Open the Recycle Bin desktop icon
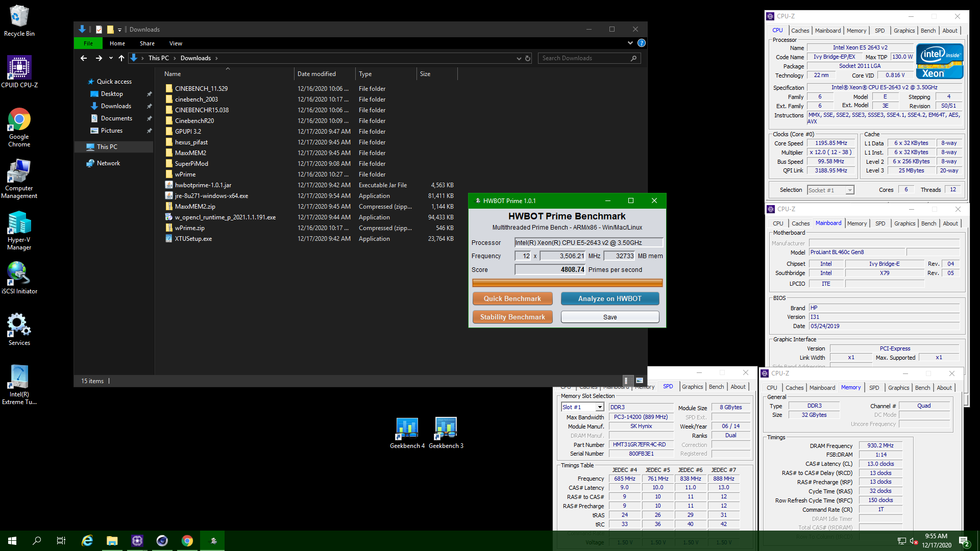Image resolution: width=980 pixels, height=551 pixels. pos(19,20)
